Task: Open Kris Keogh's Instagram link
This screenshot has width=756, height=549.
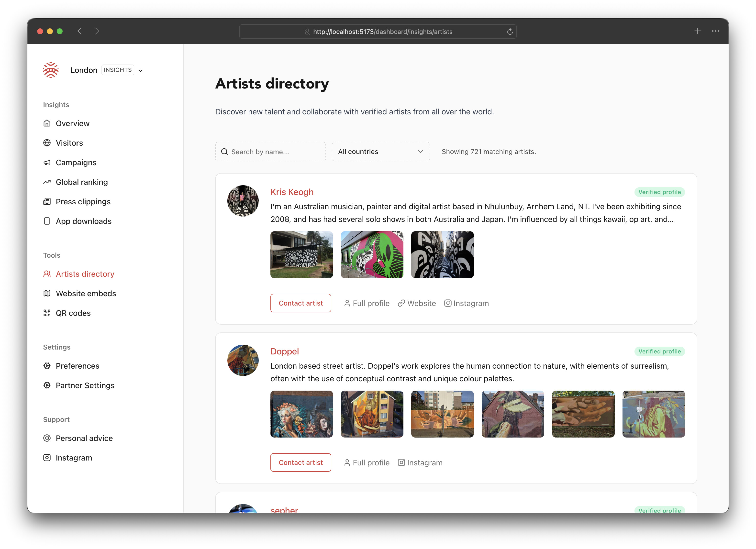Action: pyautogui.click(x=466, y=303)
